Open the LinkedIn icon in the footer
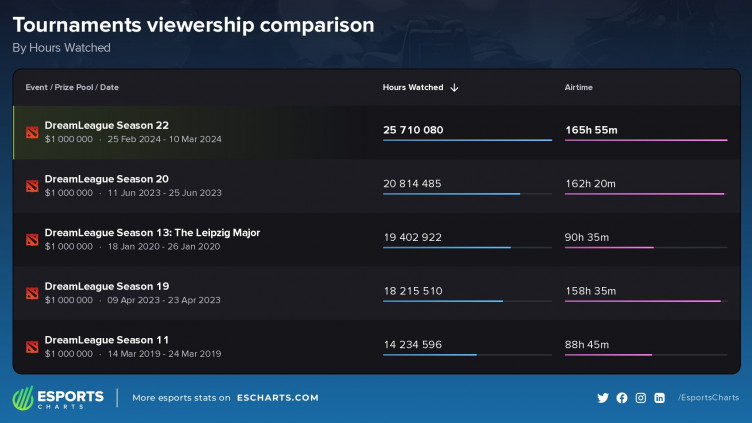 660,398
